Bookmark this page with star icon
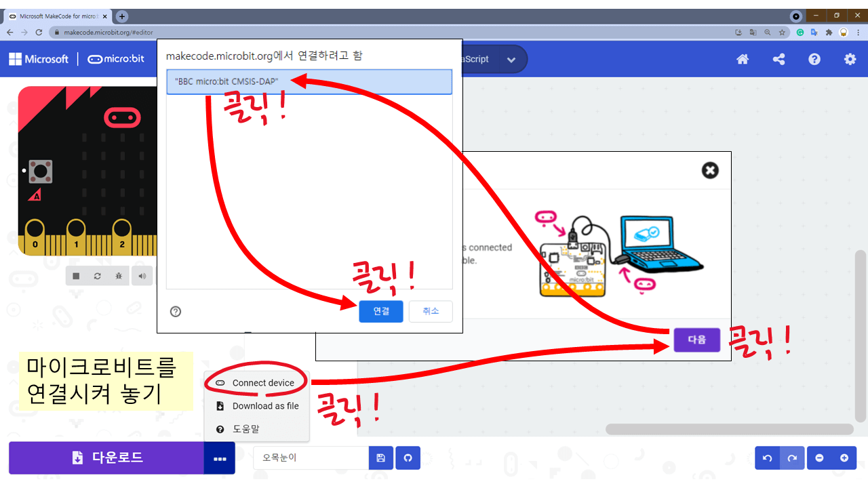Image resolution: width=868 pixels, height=488 pixels. pos(782,32)
